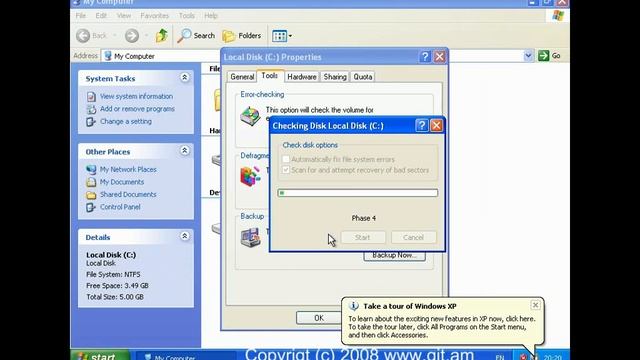
Task: Open the My Network Places link
Action: tap(128, 169)
